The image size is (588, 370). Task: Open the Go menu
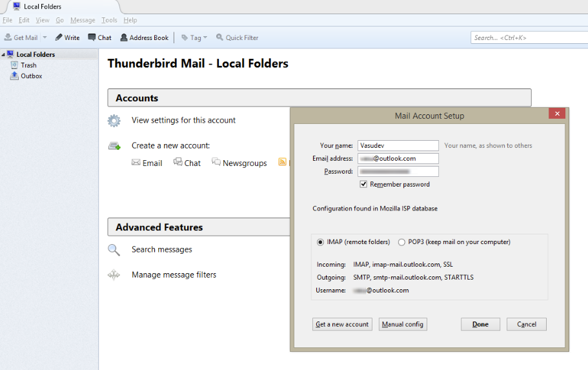[x=59, y=20]
